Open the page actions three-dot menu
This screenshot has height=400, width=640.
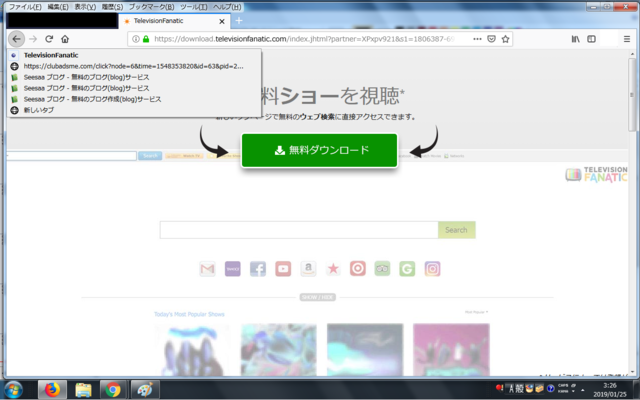(x=477, y=39)
